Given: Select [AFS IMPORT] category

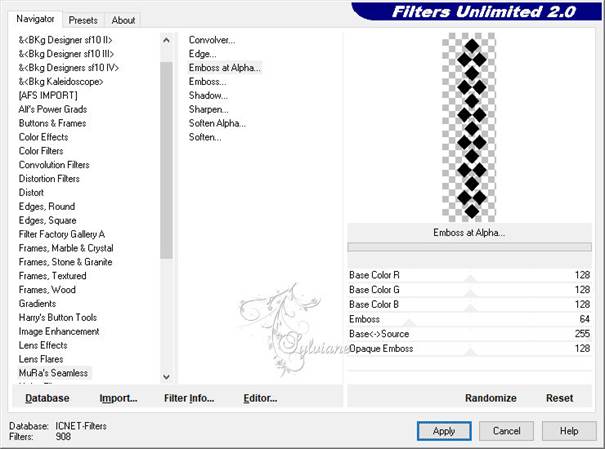Looking at the screenshot, I should point(48,95).
